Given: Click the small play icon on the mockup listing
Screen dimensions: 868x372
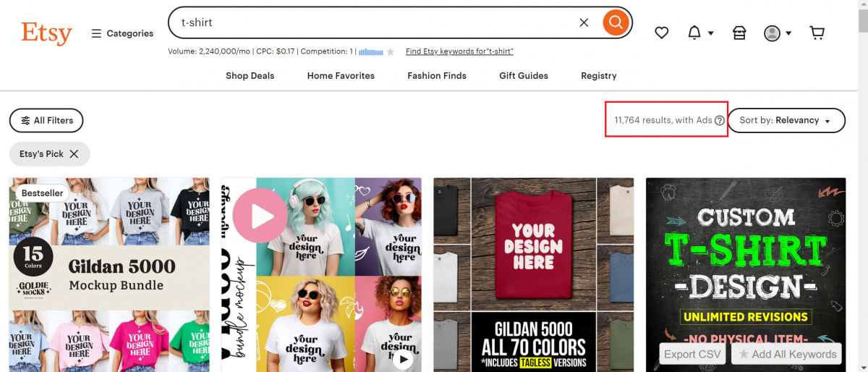Looking at the screenshot, I should (403, 360).
